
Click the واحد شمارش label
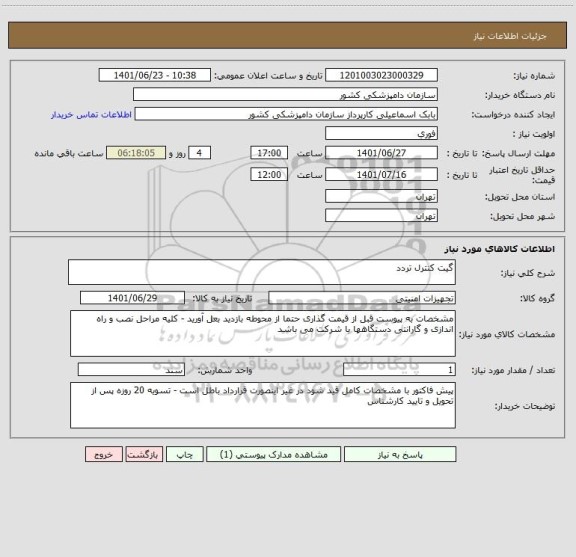225,370
